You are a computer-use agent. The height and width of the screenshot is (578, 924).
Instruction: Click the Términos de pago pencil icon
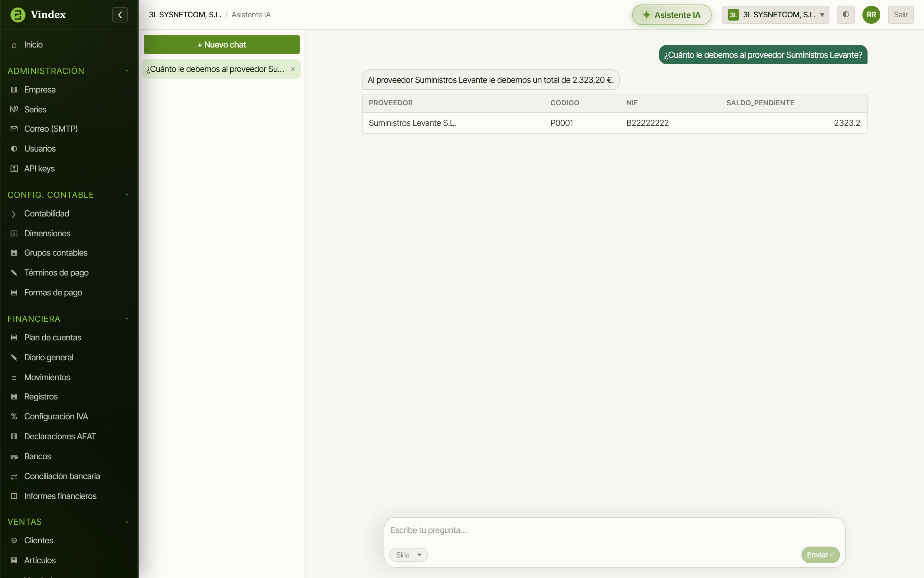tap(14, 273)
